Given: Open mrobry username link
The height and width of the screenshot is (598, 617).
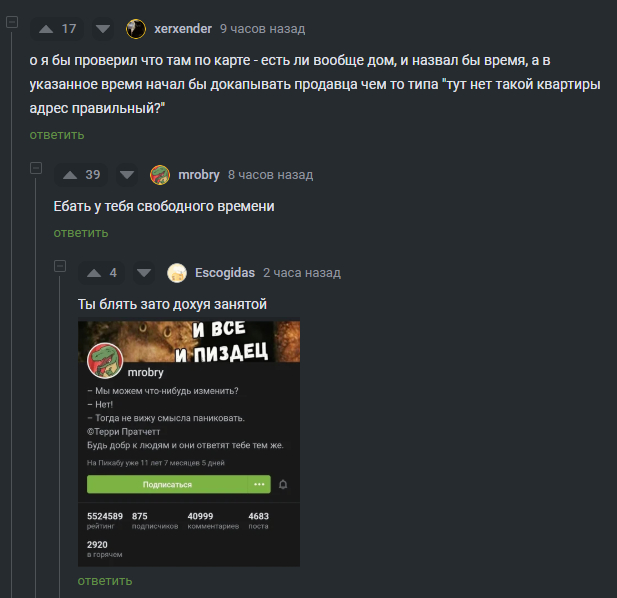Looking at the screenshot, I should [199, 175].
